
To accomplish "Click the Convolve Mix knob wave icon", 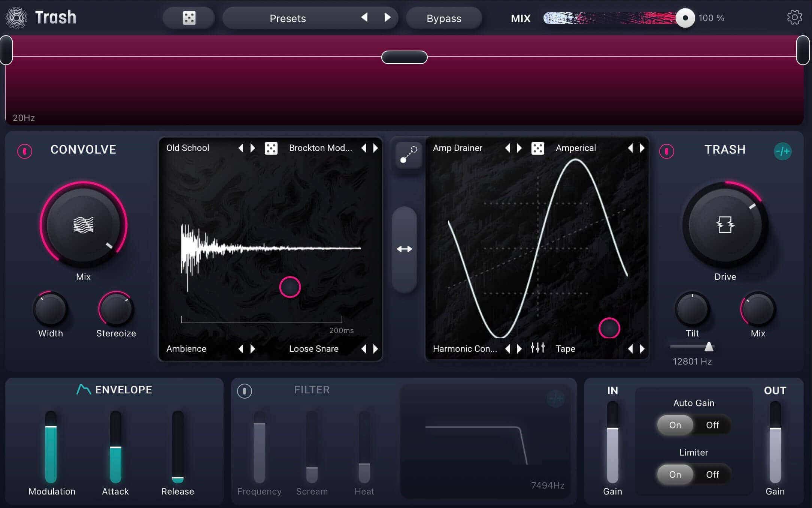I will [x=83, y=225].
